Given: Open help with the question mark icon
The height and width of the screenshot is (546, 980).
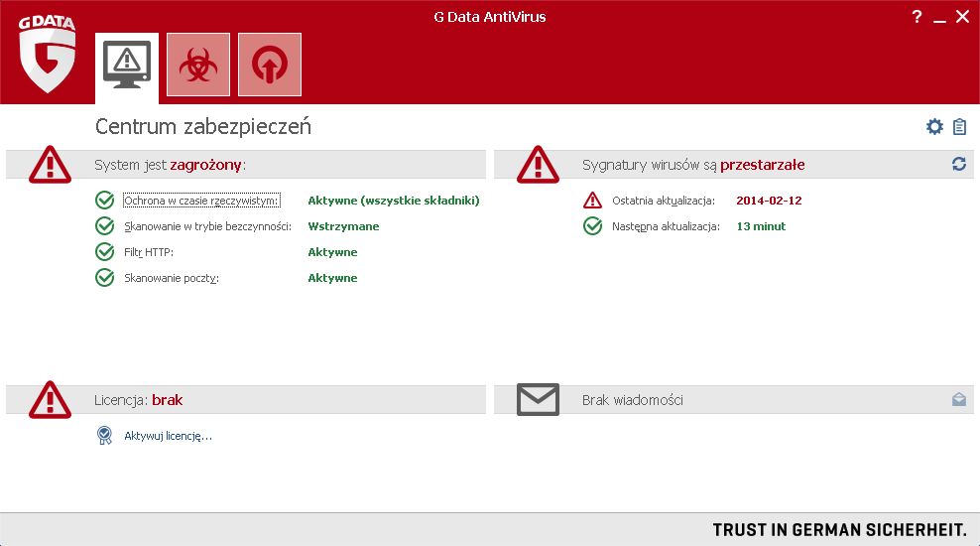Looking at the screenshot, I should pos(917,17).
